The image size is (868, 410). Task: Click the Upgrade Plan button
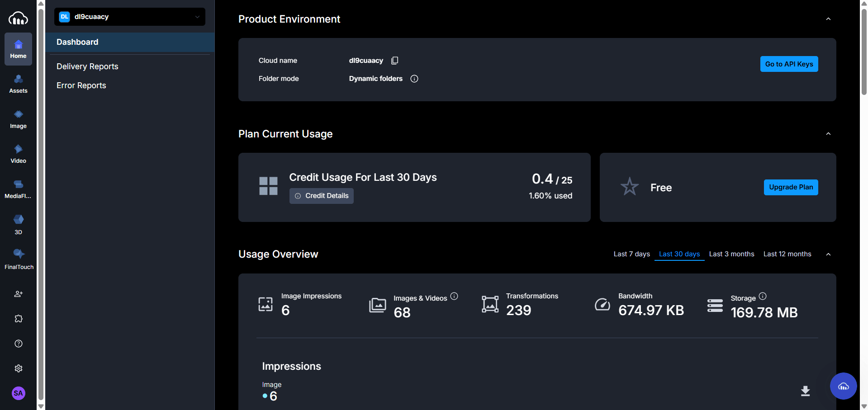pyautogui.click(x=791, y=187)
